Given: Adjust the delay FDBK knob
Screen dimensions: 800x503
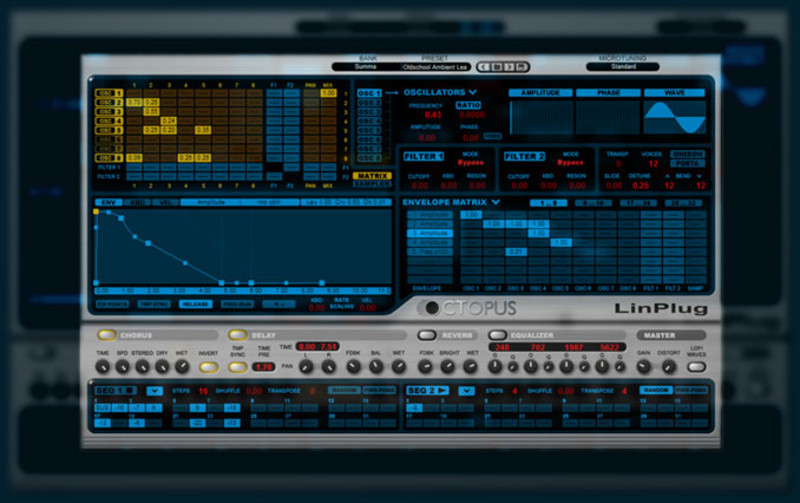Looking at the screenshot, I should (x=353, y=366).
